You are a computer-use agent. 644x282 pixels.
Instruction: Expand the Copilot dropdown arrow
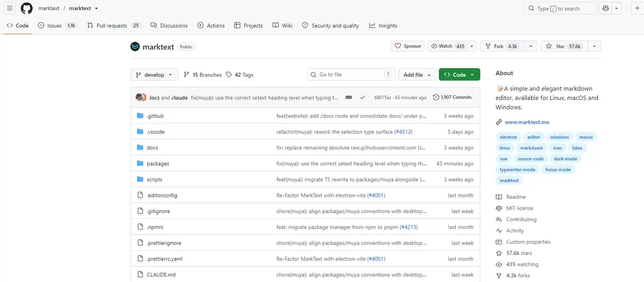tap(617, 8)
